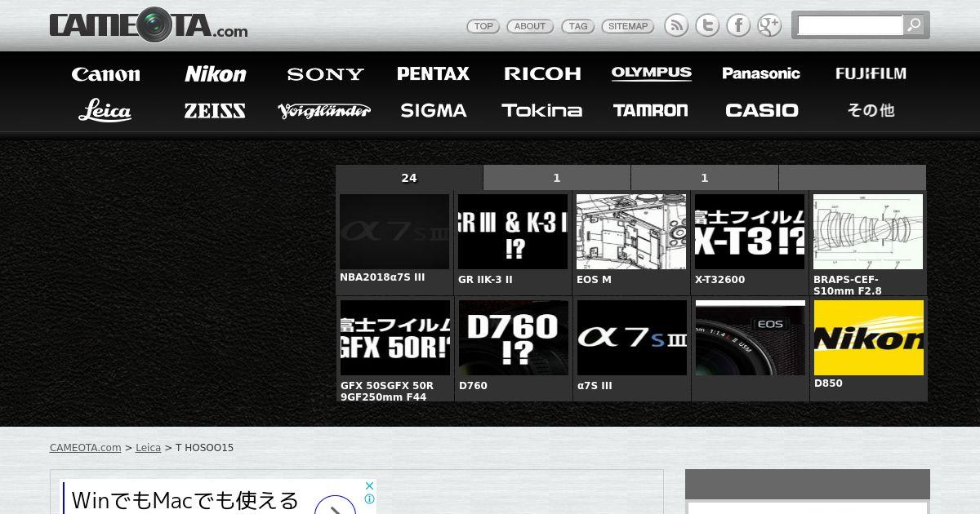The image size is (980, 514).
Task: Open the その他 brand category
Action: tap(871, 110)
